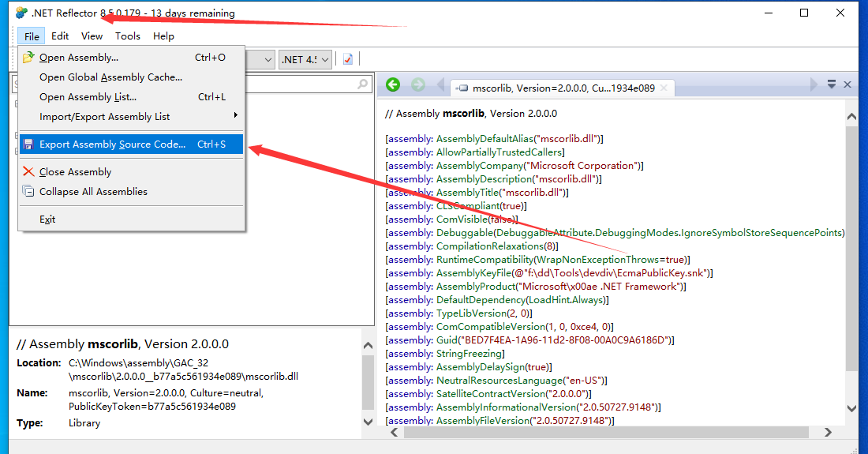
Task: Close the code pane with X
Action: 847,84
